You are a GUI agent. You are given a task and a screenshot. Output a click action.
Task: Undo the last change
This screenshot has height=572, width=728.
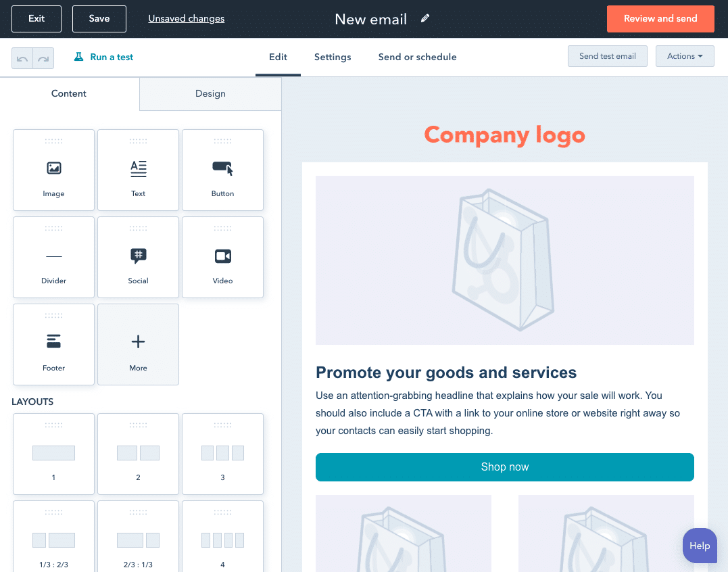point(22,58)
